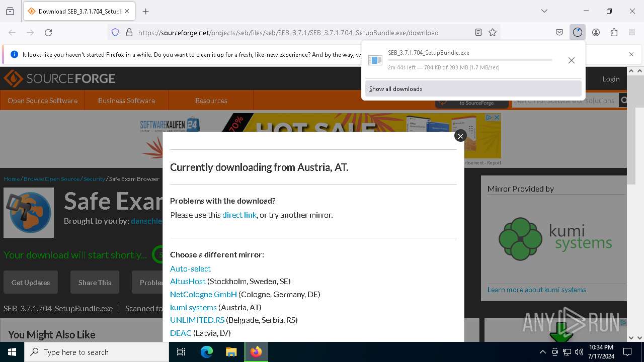Open File Explorer from taskbar
Image resolution: width=644 pixels, height=362 pixels.
click(231, 352)
